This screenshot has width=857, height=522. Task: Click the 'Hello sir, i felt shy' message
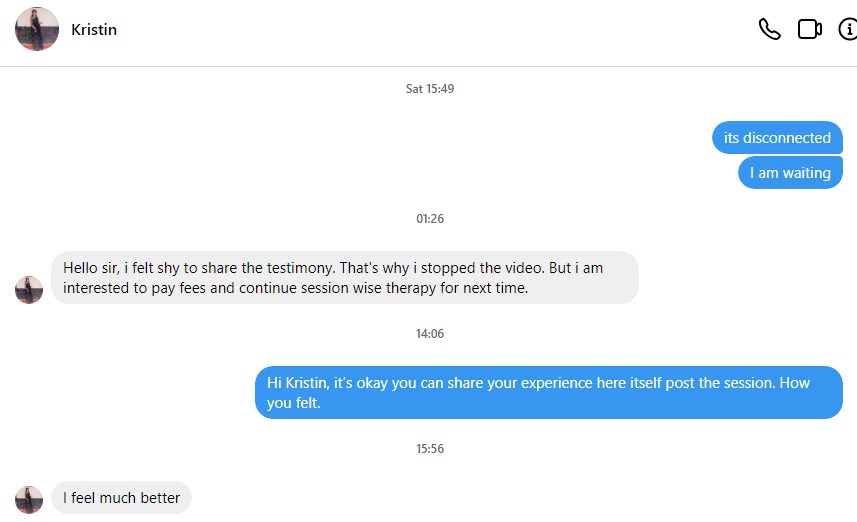344,278
